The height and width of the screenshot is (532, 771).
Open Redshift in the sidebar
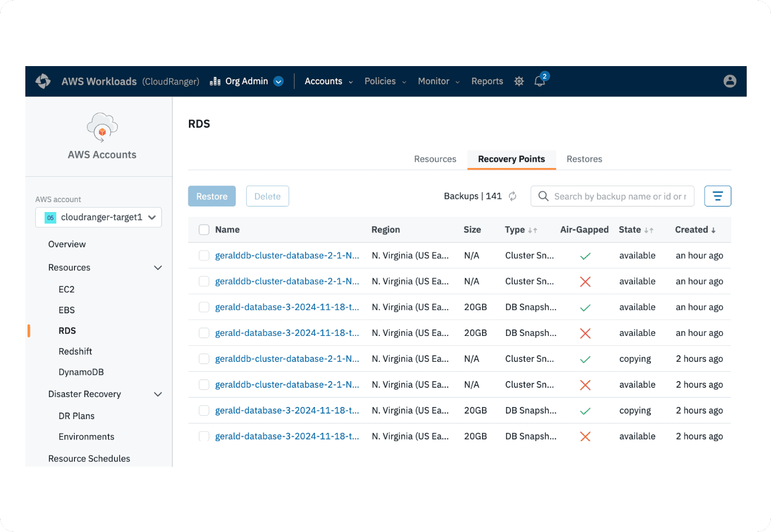coord(75,351)
